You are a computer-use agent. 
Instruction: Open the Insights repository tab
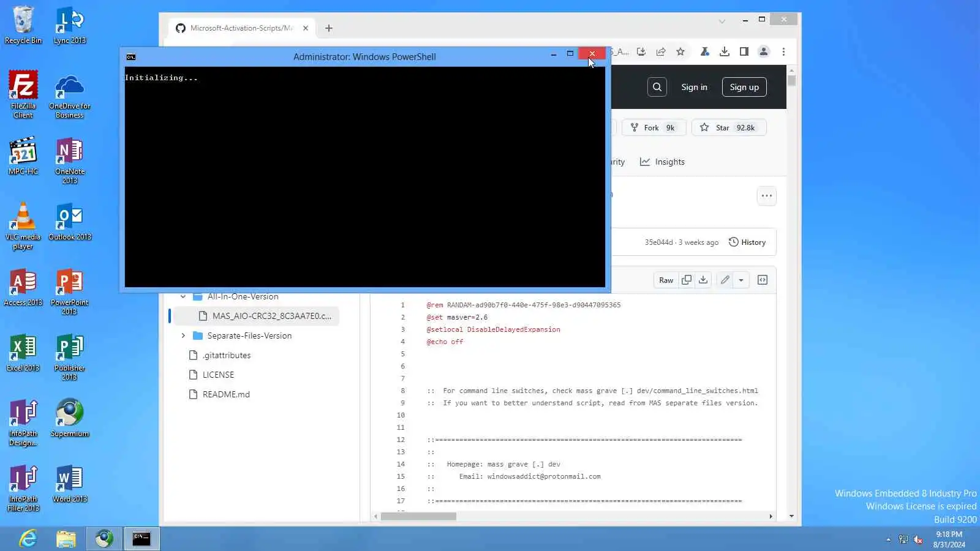coord(662,162)
